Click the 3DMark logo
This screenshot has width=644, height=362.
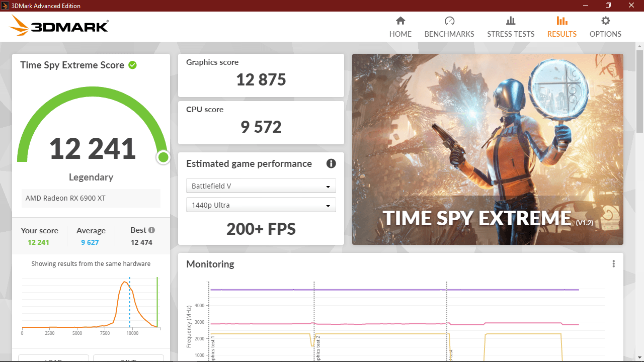(59, 25)
